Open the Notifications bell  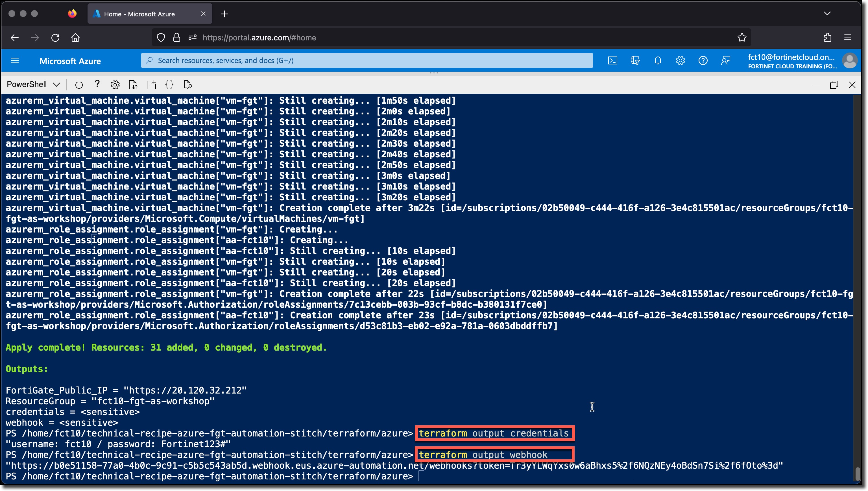(x=657, y=61)
